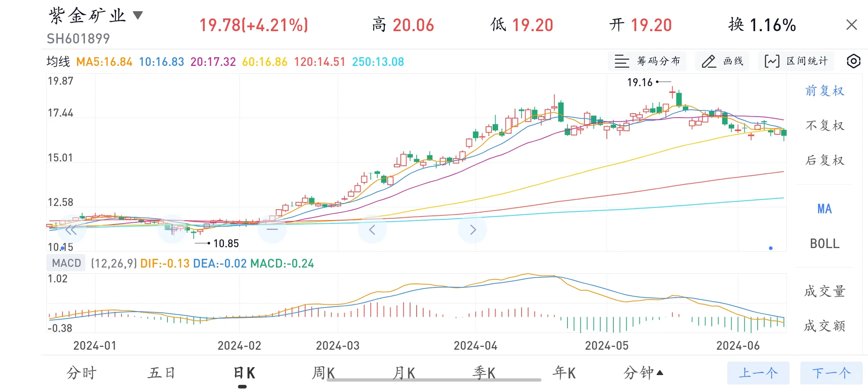Close the landscape chart view
Viewport: 868px width, 391px height.
pyautogui.click(x=852, y=25)
